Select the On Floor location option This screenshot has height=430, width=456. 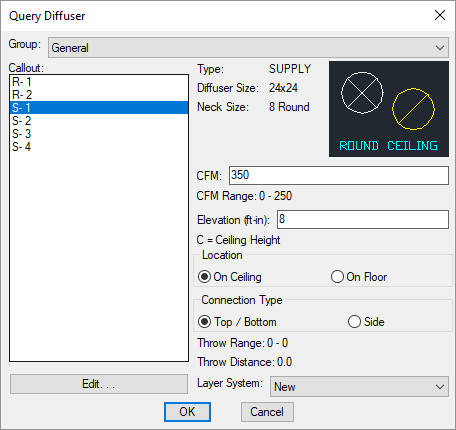[359, 277]
